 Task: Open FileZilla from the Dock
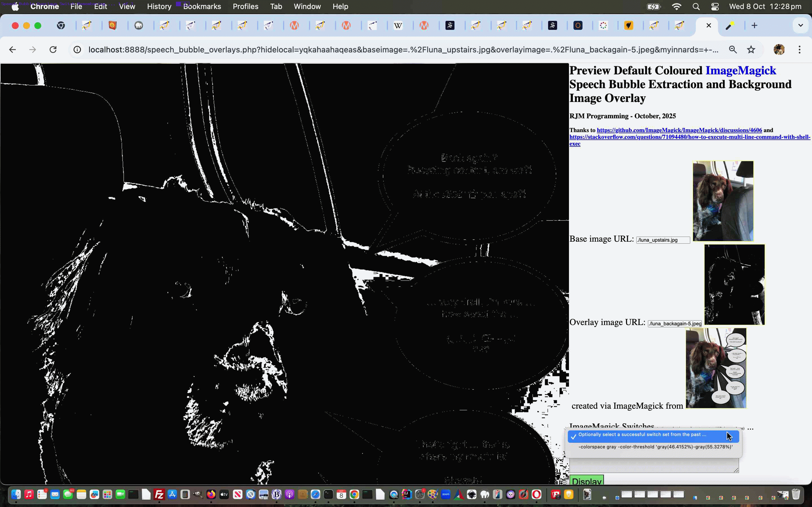point(159,494)
